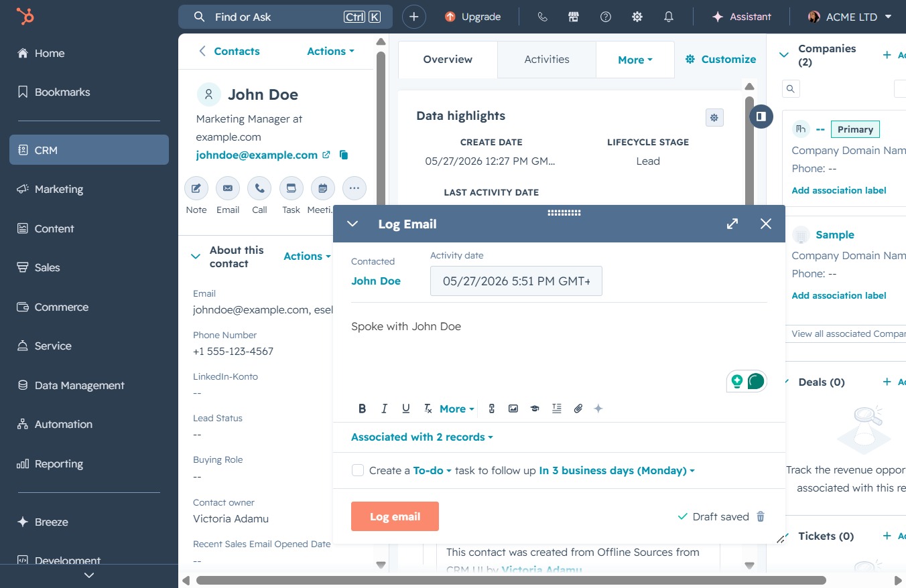Open the More tab dropdown
The image size is (906, 588).
click(x=635, y=60)
